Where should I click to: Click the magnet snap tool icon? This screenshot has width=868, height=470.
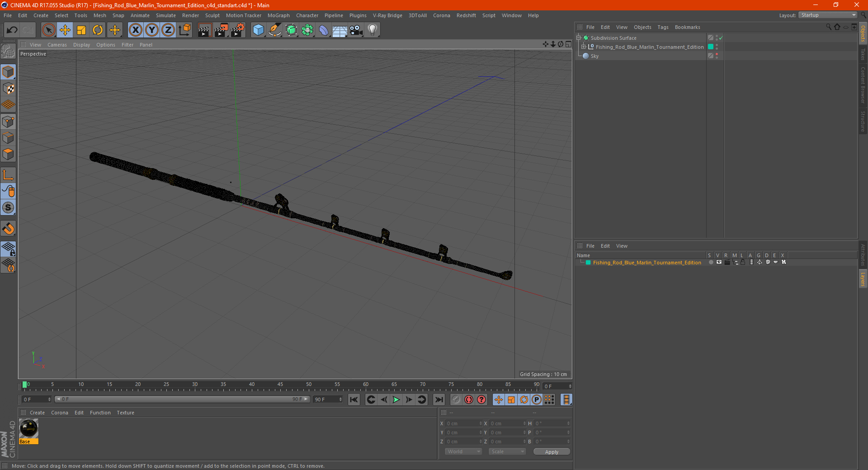coord(8,229)
